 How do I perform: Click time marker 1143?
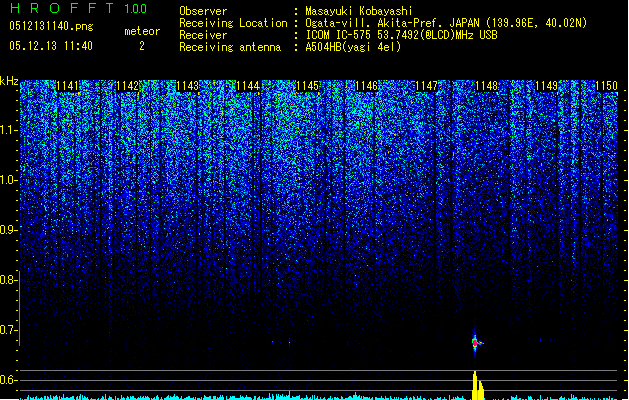pos(187,86)
